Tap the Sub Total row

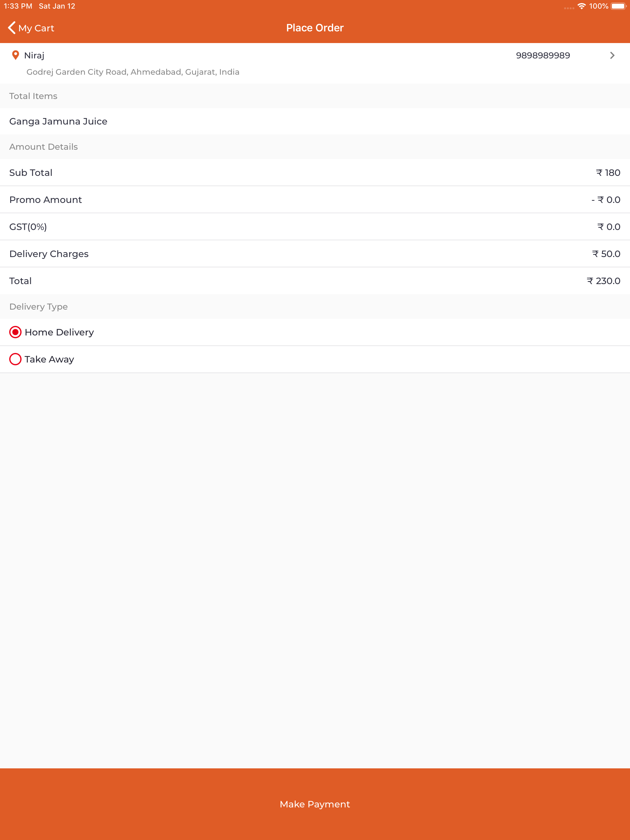click(315, 173)
